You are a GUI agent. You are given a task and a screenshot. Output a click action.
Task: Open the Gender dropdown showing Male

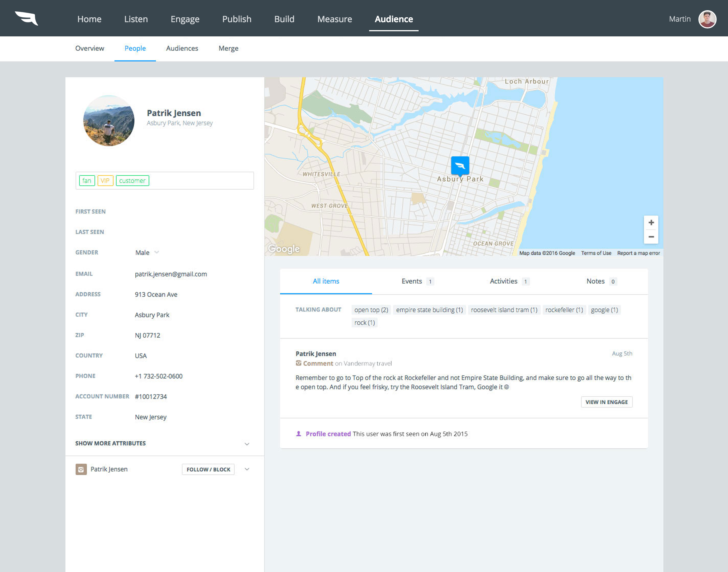coord(147,253)
